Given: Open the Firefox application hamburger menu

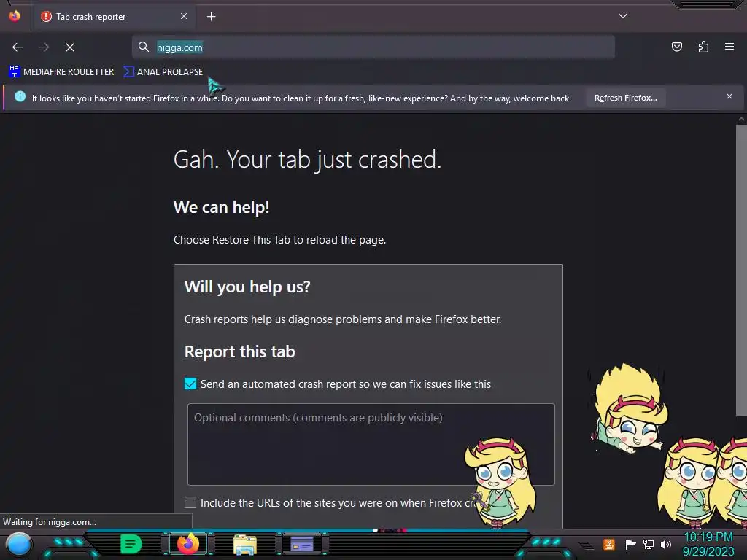Looking at the screenshot, I should 729,47.
